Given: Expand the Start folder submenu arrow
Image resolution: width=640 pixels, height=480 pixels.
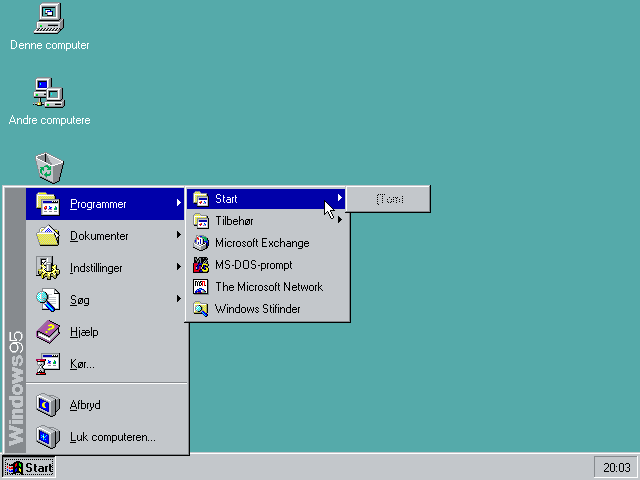Looking at the screenshot, I should coord(340,198).
